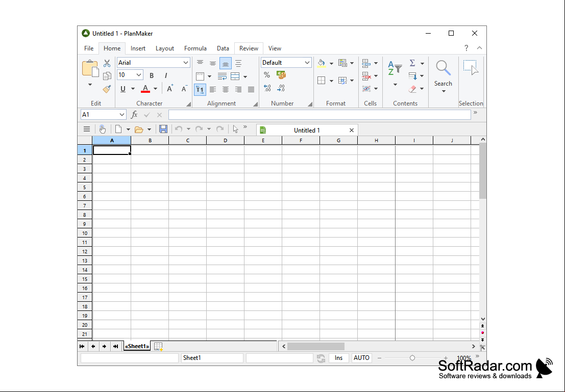Open the File menu
Screen dimensions: 565x392
coord(89,48)
